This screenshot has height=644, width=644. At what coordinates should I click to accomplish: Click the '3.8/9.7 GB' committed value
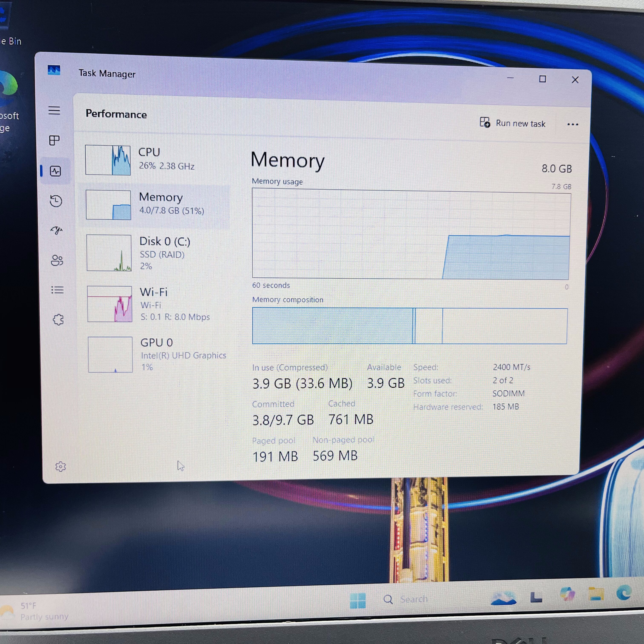283,420
